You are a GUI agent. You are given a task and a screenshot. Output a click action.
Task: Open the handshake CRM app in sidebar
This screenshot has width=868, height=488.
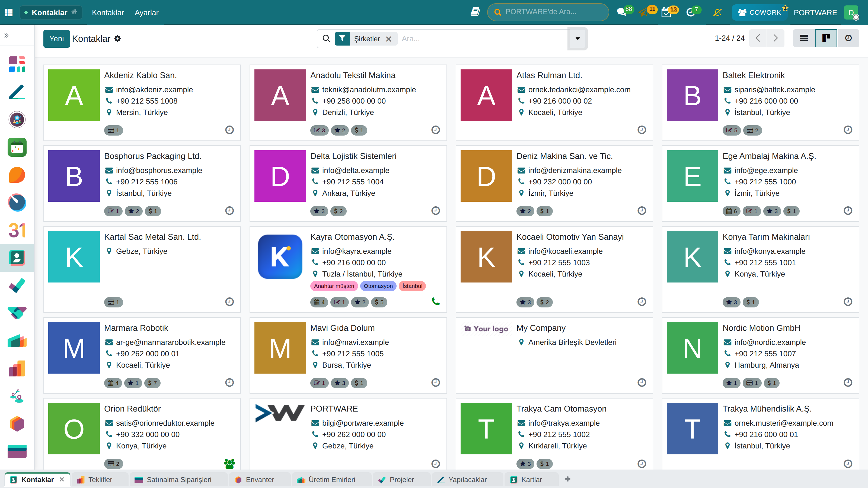[17, 313]
